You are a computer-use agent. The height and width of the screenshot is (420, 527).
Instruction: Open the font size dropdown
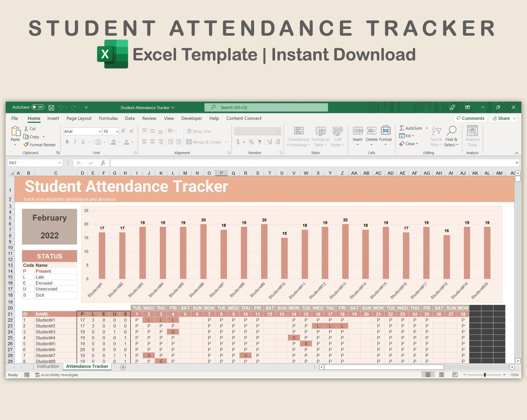point(117,132)
